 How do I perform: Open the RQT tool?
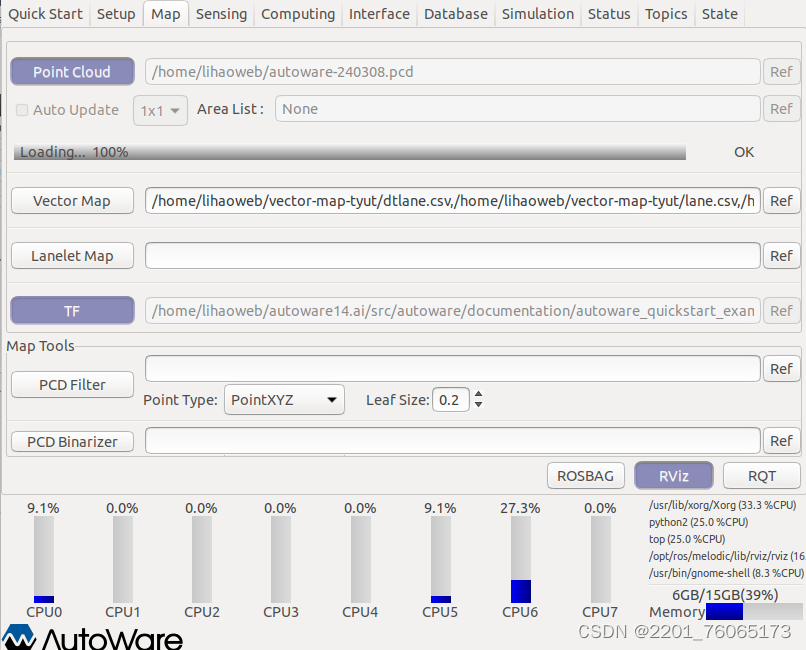[x=761, y=475]
